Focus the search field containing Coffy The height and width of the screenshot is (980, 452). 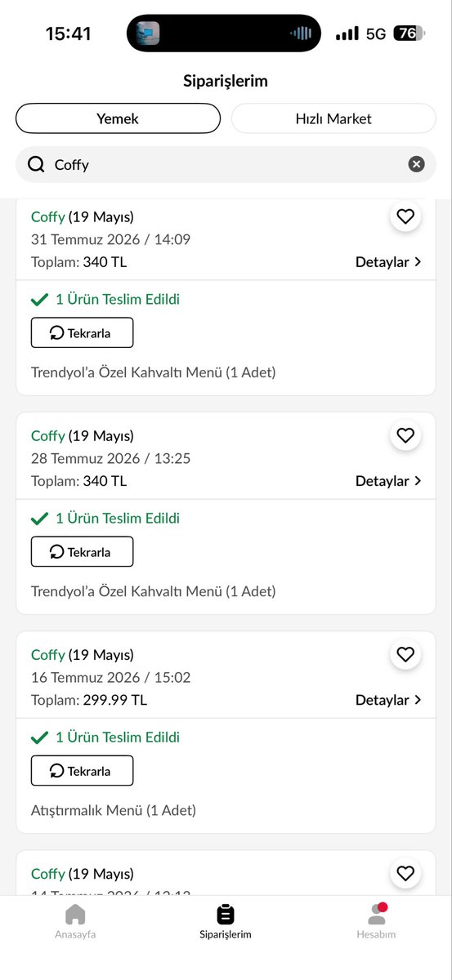[x=226, y=164]
